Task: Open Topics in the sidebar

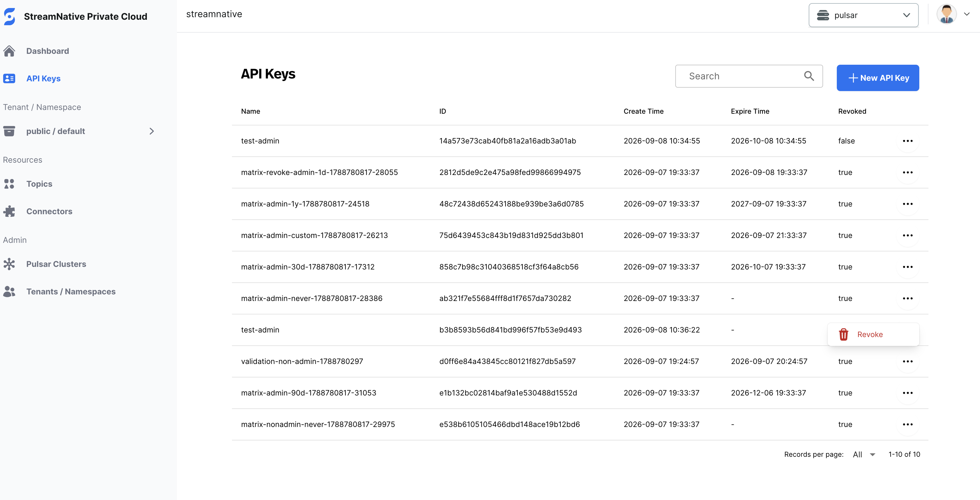Action: [39, 184]
